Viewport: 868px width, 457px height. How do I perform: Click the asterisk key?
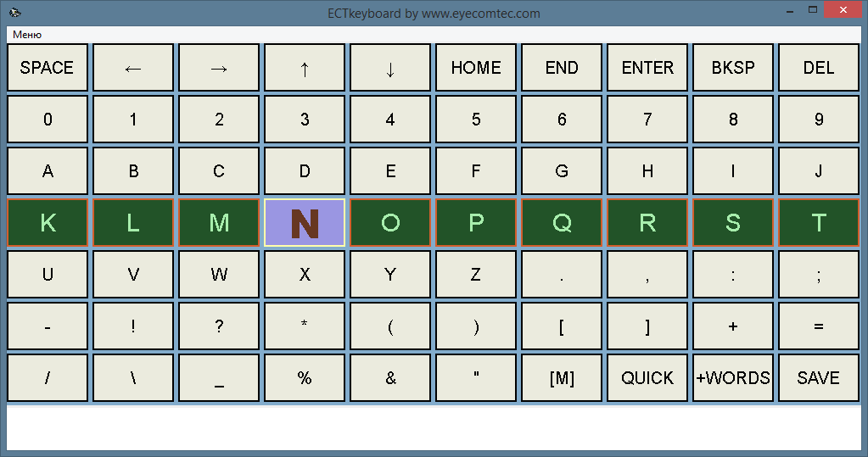[x=305, y=326]
